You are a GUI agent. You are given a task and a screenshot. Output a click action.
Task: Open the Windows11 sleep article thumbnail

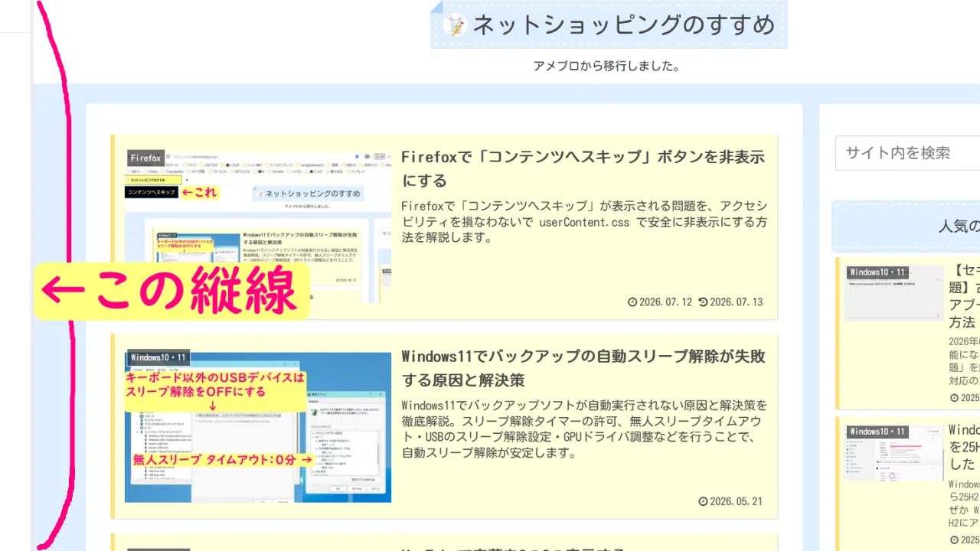[x=258, y=425]
